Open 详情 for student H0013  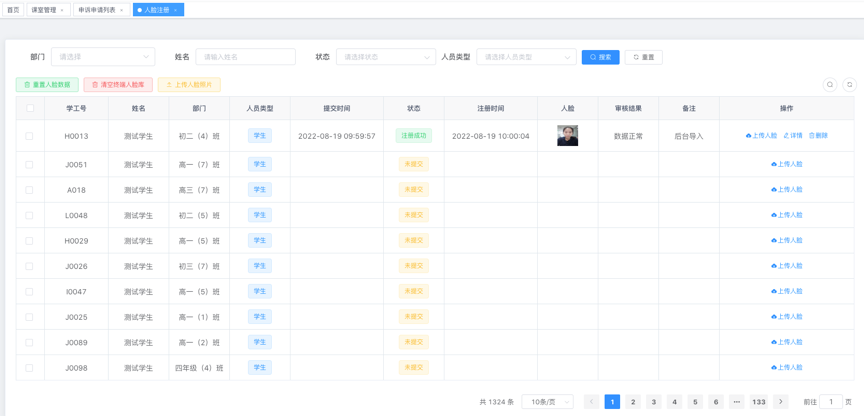(793, 136)
